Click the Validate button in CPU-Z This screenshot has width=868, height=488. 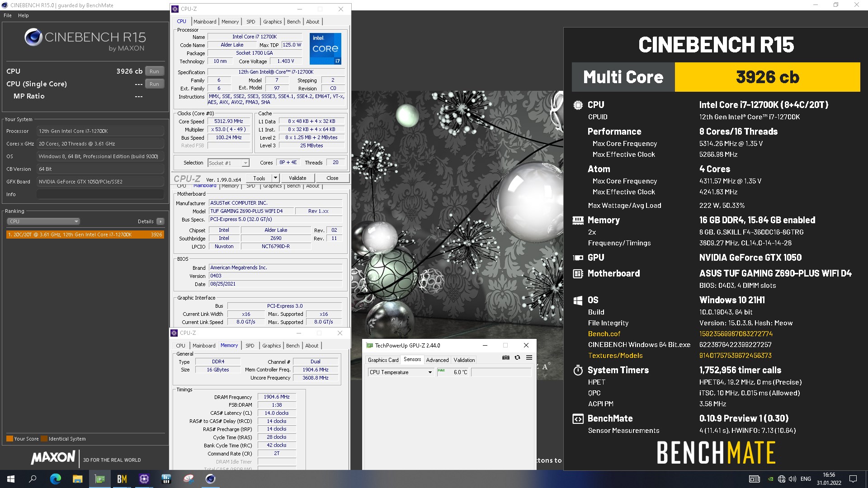pyautogui.click(x=297, y=178)
